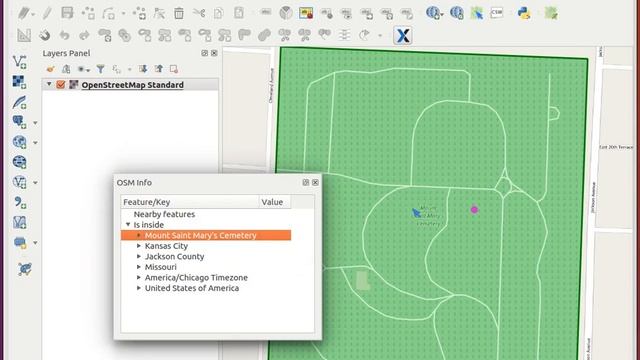640x360 pixels.
Task: Expand the Jackson County entry
Action: point(139,256)
